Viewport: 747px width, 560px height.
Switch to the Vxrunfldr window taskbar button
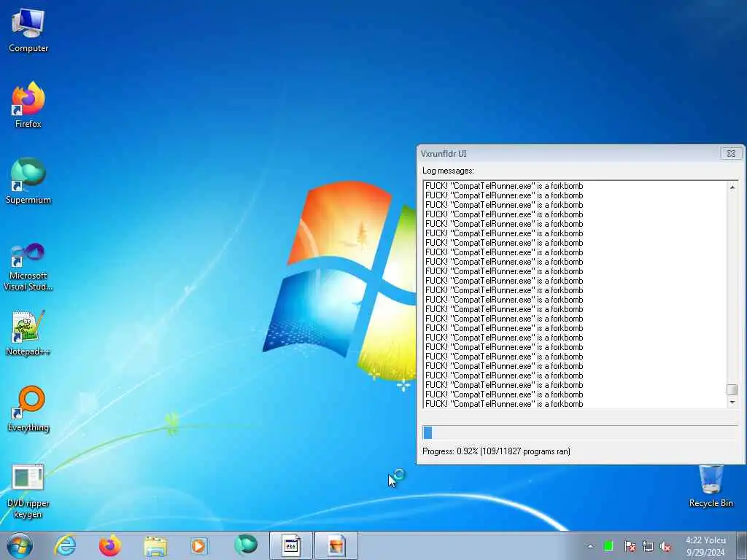click(290, 545)
